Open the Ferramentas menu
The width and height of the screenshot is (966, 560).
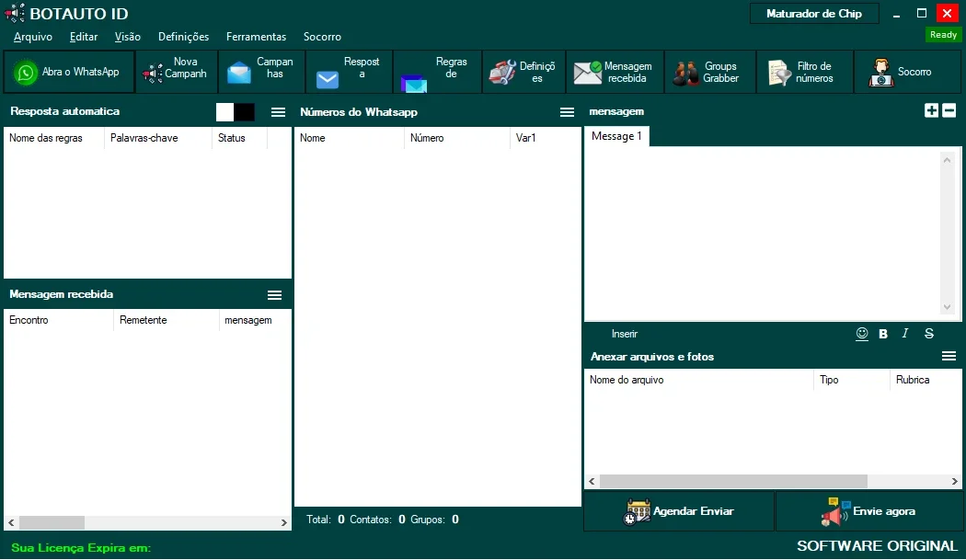coord(257,37)
